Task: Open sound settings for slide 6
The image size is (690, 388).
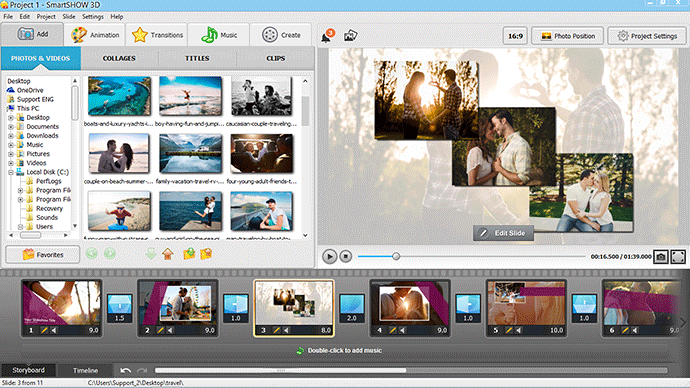Action: click(x=635, y=330)
